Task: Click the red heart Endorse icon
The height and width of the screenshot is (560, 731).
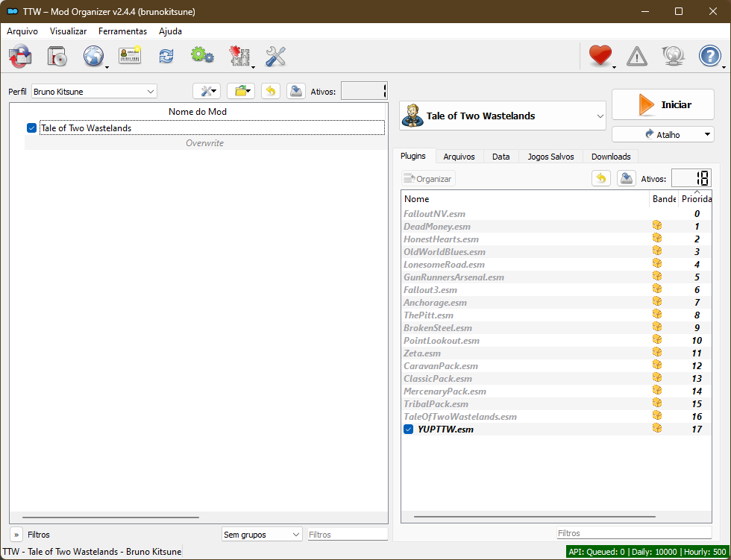Action: coord(600,55)
